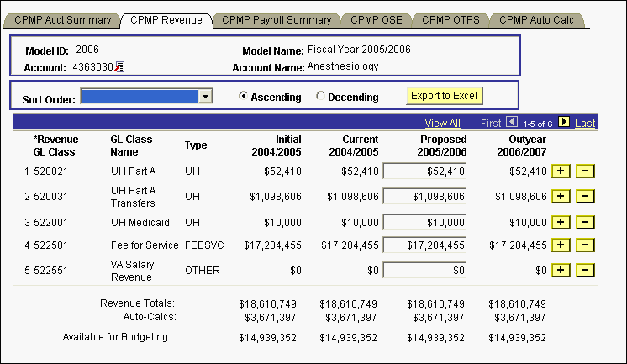Open the Sort Order dropdown
The width and height of the screenshot is (627, 364).
205,98
